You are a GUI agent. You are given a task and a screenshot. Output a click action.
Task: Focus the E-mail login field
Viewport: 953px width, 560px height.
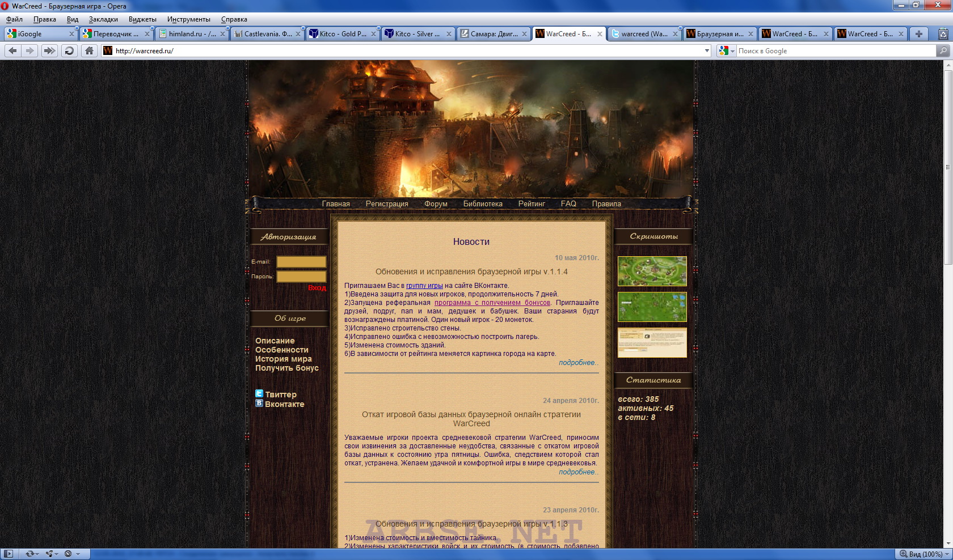click(x=301, y=262)
